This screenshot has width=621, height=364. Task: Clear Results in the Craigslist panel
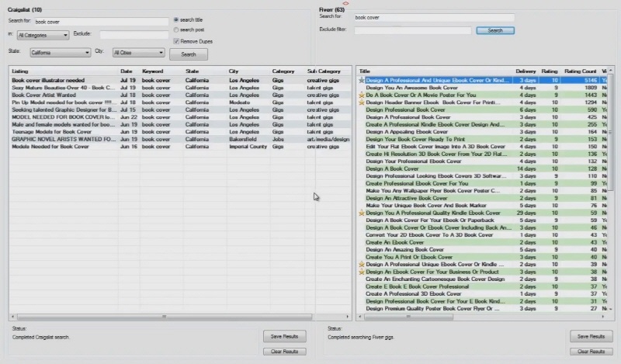point(284,352)
